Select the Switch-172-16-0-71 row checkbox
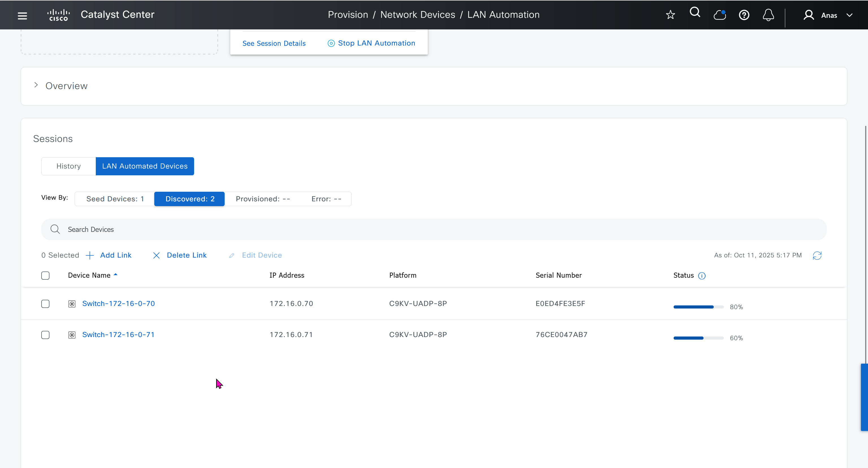 tap(45, 335)
